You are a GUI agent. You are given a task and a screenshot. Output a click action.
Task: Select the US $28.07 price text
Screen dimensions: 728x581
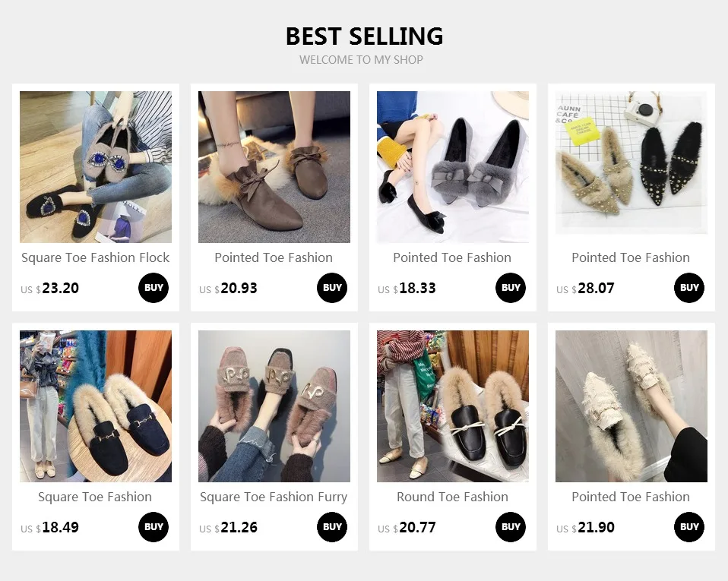585,288
